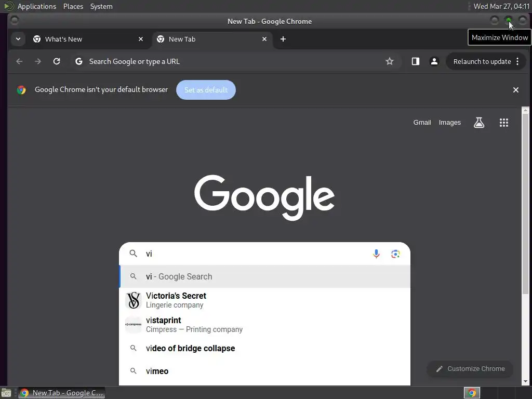Open the Gmail link

click(x=422, y=123)
